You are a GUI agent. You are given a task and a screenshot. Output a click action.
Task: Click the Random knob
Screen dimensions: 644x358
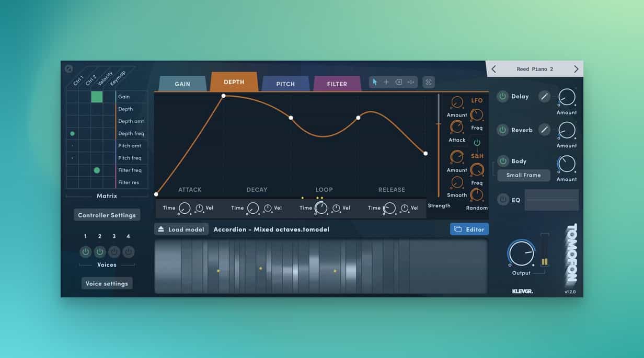coord(477,195)
